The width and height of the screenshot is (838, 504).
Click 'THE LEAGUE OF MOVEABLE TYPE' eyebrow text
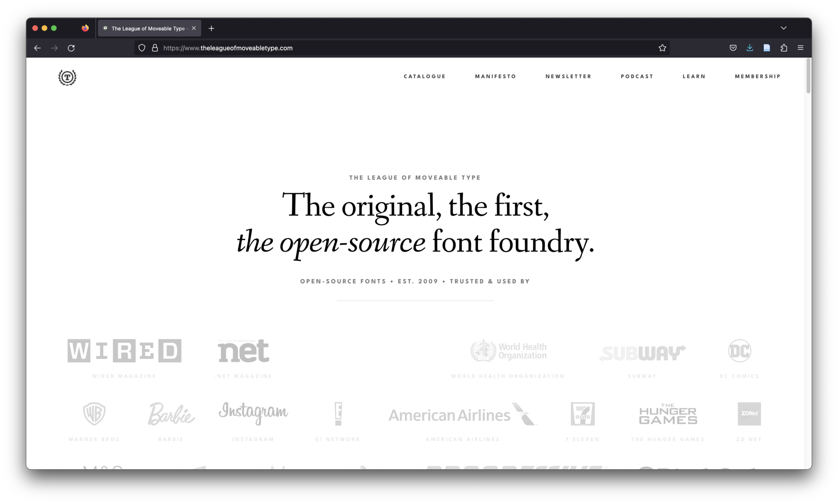(415, 178)
